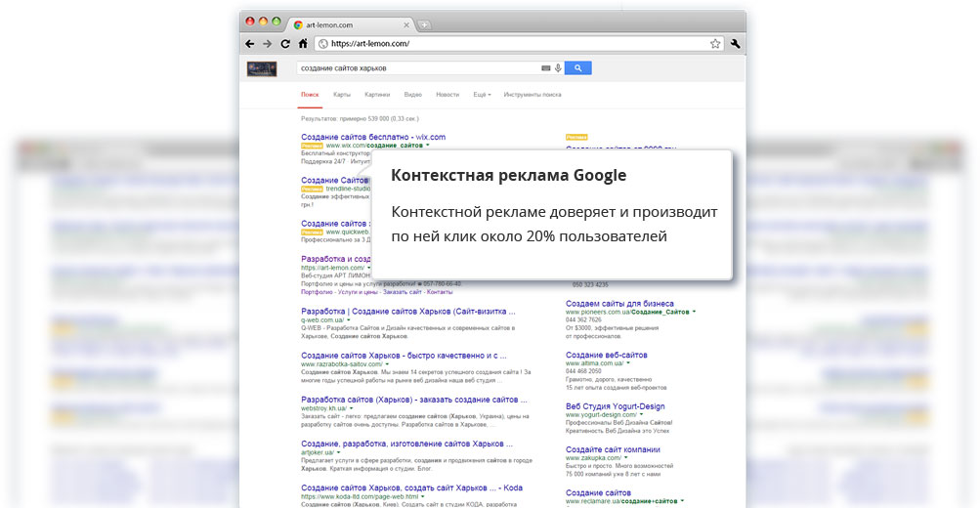
Task: Open 'Веб Студия Yogurt-Design' ad link
Action: click(615, 406)
